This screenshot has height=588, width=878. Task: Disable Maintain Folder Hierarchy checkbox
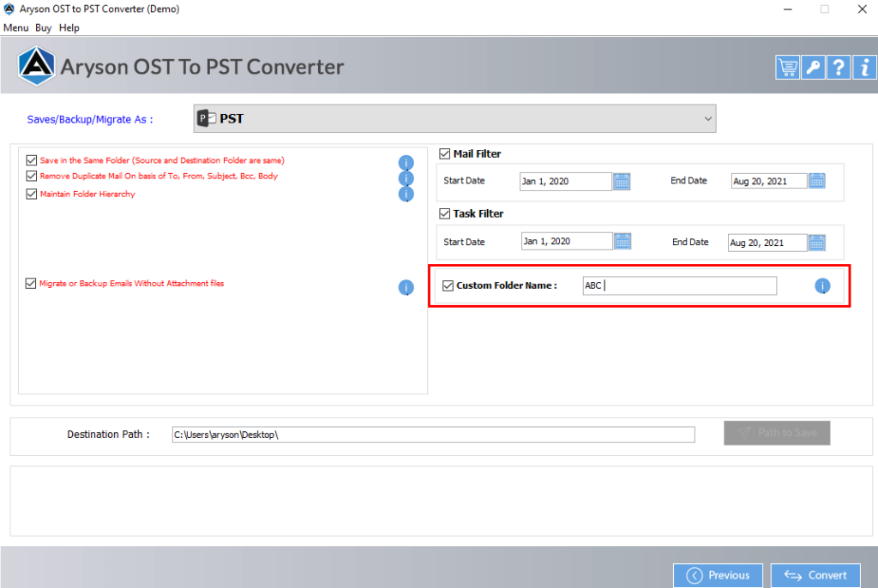(32, 194)
